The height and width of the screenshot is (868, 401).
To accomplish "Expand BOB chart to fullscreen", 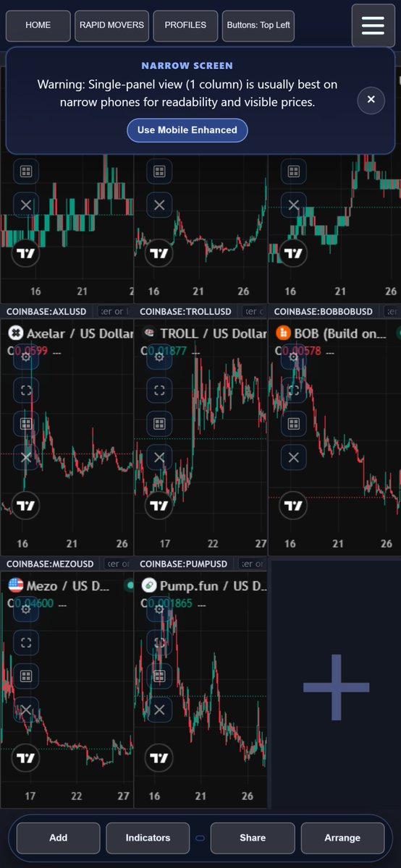I will point(293,391).
